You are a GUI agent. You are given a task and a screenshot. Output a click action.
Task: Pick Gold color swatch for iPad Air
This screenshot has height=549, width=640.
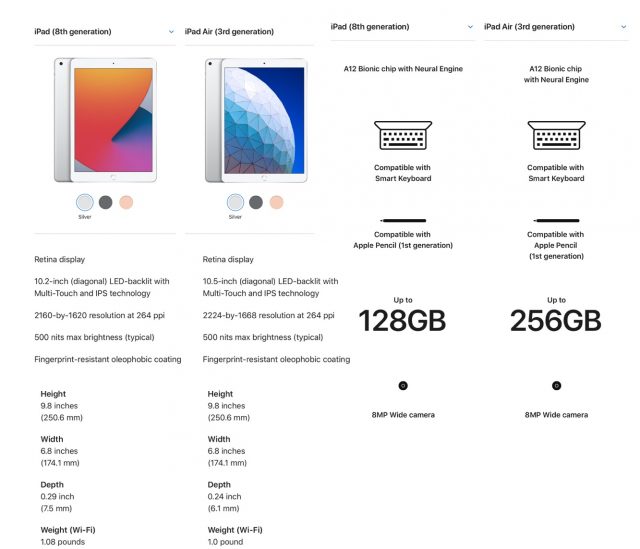point(277,202)
